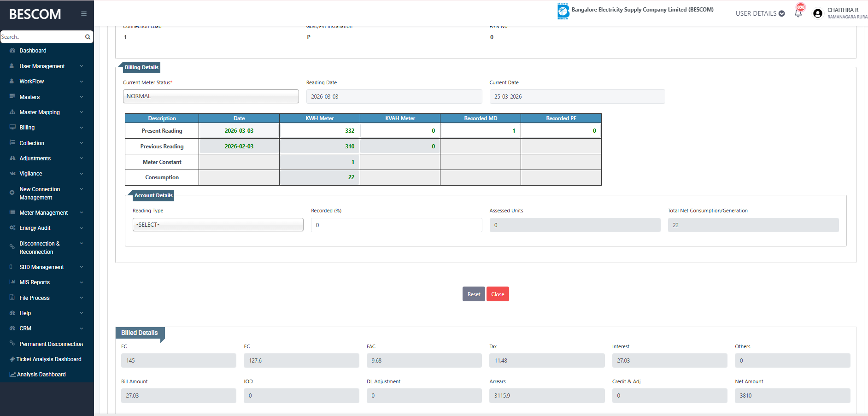Image resolution: width=868 pixels, height=416 pixels.
Task: Click the search magnifier icon in sidebar
Action: (x=88, y=37)
